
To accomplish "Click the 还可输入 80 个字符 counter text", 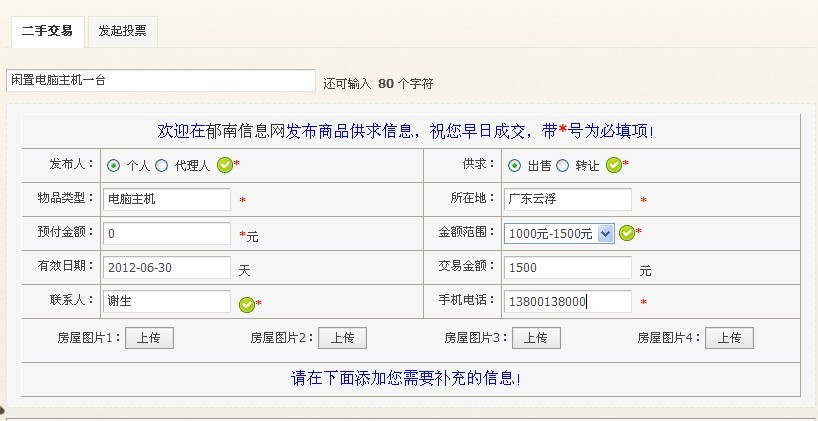I will pos(378,83).
